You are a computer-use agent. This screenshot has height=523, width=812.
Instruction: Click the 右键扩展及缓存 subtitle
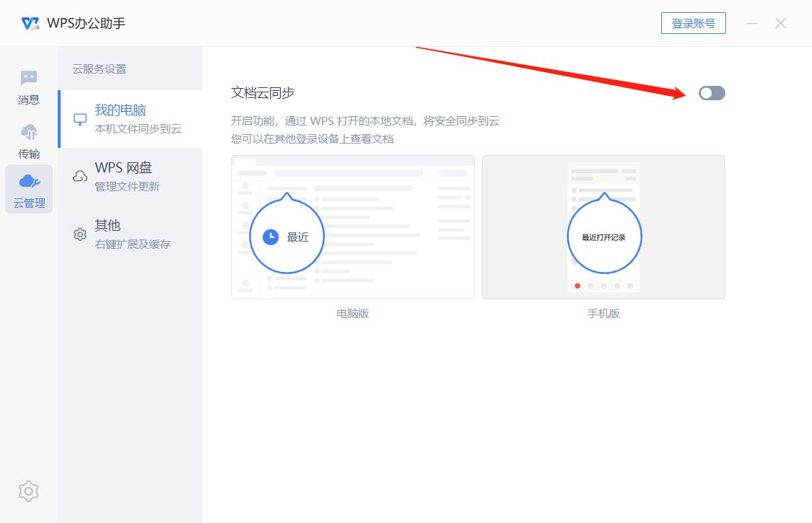(x=133, y=245)
